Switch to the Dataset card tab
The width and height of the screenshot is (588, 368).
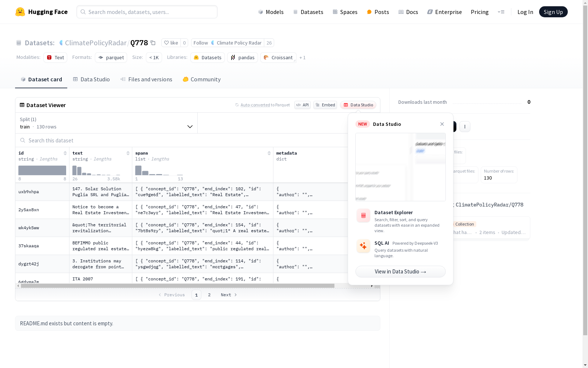tap(41, 79)
